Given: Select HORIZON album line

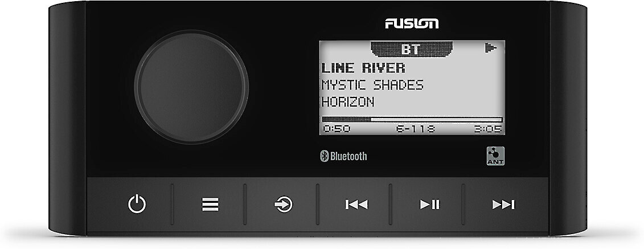Looking at the screenshot, I should coord(348,102).
